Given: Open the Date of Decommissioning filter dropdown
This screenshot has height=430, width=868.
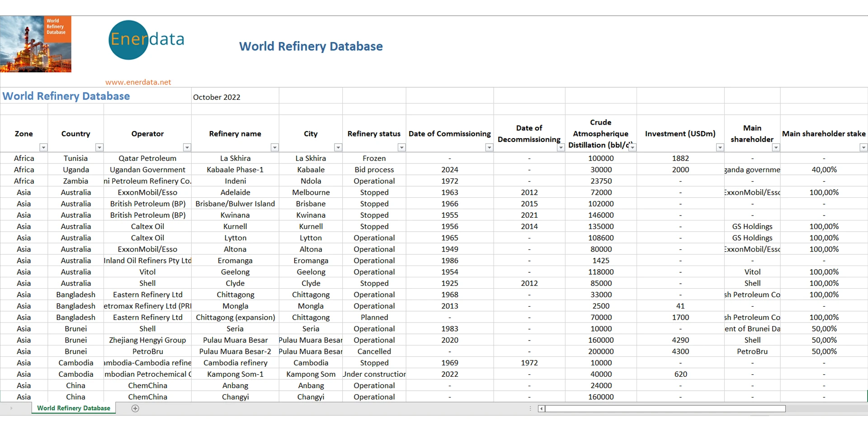Looking at the screenshot, I should tap(561, 147).
